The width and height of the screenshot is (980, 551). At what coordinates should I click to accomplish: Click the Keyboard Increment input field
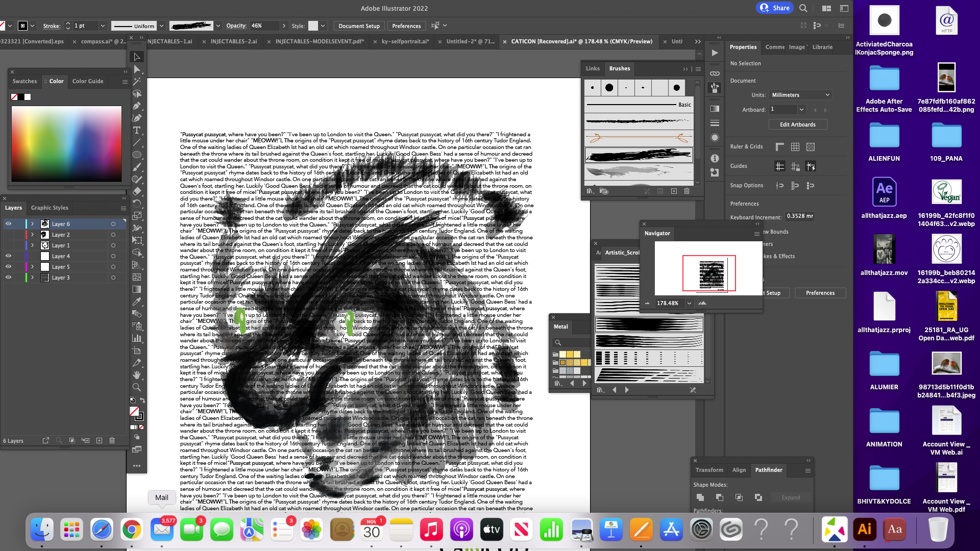point(800,216)
